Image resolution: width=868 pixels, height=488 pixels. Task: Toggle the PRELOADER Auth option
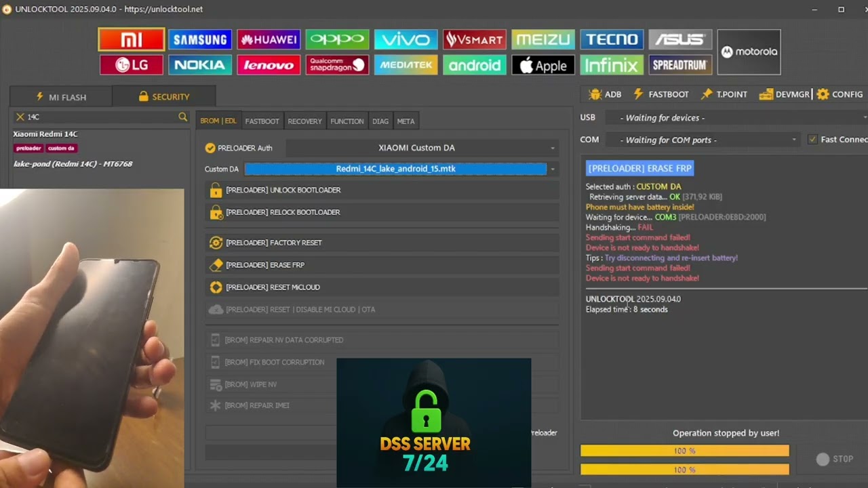tap(210, 148)
